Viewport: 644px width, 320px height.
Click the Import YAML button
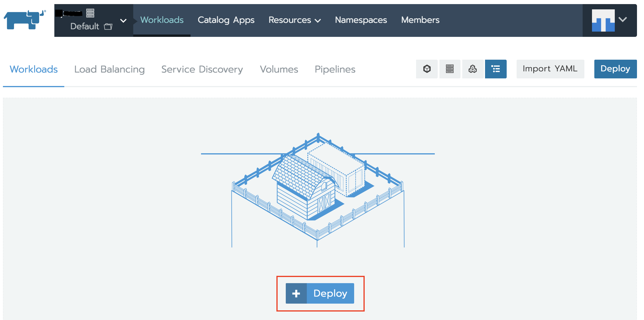[x=550, y=69]
